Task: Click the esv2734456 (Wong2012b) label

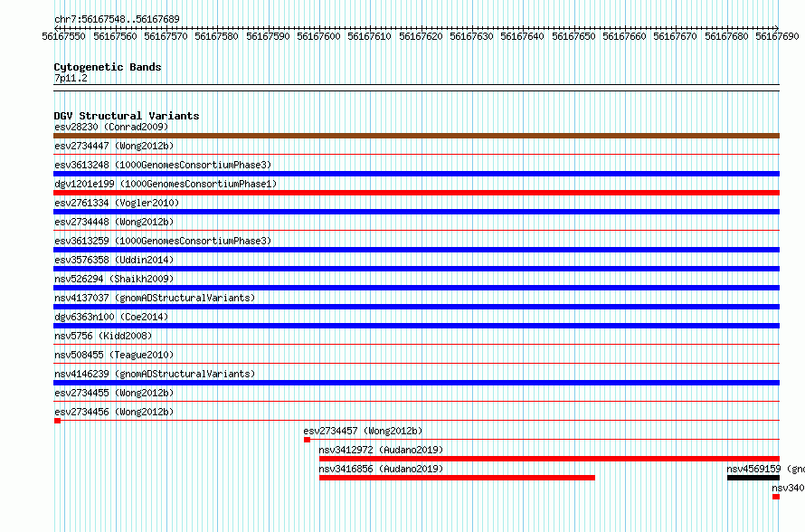Action: [x=114, y=412]
